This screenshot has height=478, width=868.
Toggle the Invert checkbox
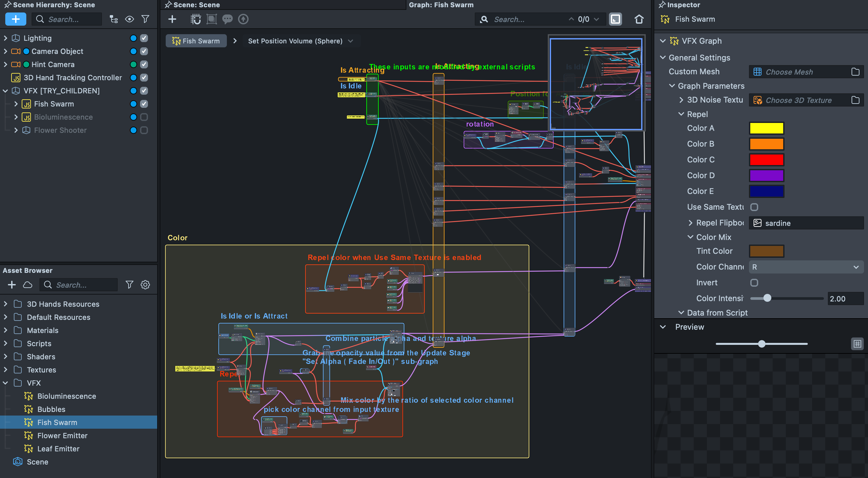(x=754, y=283)
